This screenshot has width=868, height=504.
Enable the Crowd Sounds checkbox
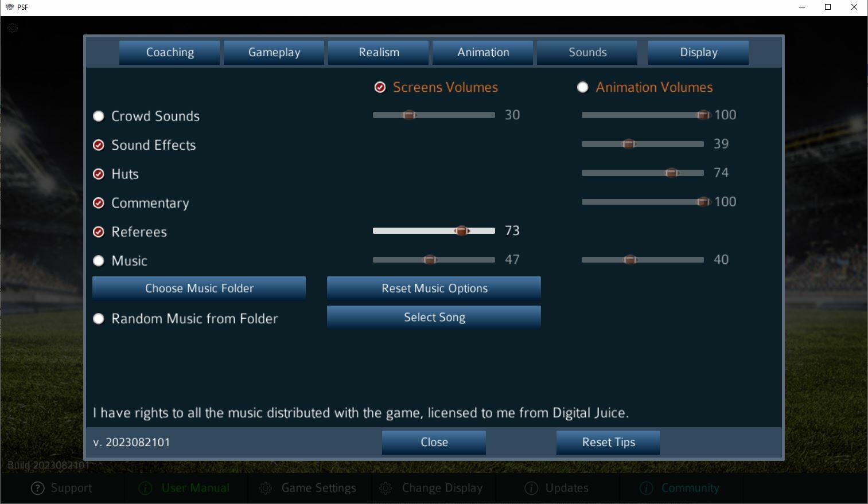click(x=98, y=116)
